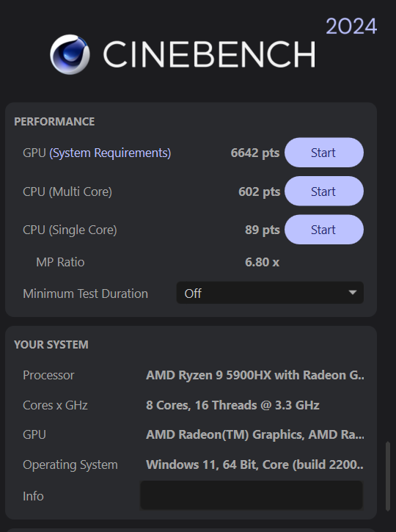396x532 pixels.
Task: Click the Windows 11, 64 Bit value
Action: (x=254, y=464)
